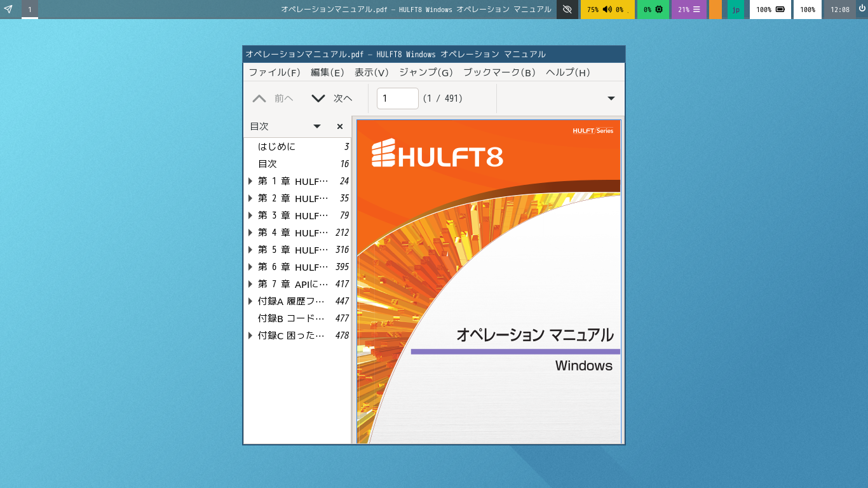Expand the 第 6 章 tree entry

tap(250, 267)
